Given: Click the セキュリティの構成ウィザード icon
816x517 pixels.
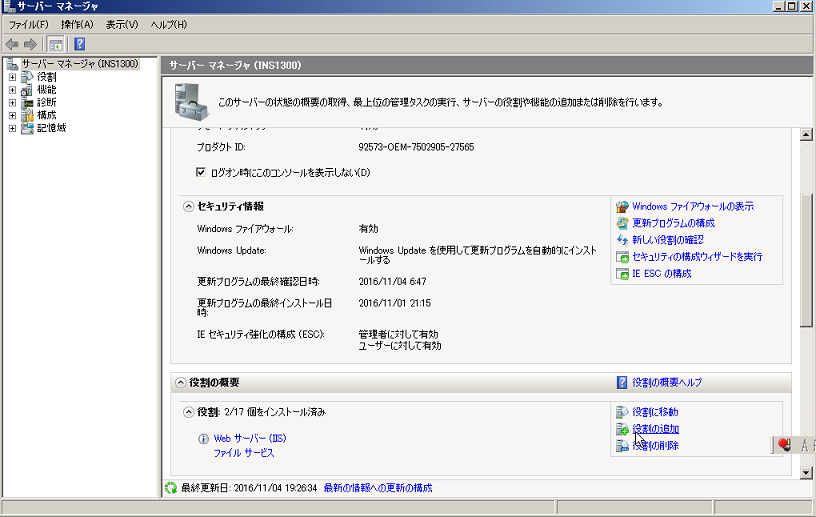Looking at the screenshot, I should pyautogui.click(x=622, y=257).
